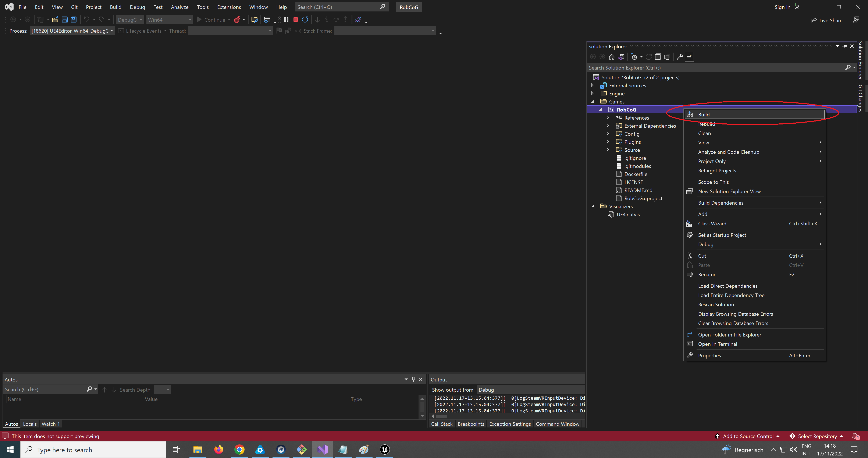Click the Solution Explorer home icon
868x458 pixels.
pos(612,57)
